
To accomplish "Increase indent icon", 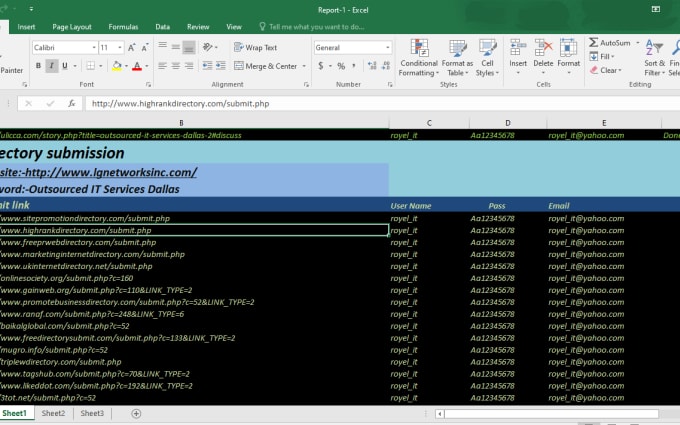I will click(221, 66).
